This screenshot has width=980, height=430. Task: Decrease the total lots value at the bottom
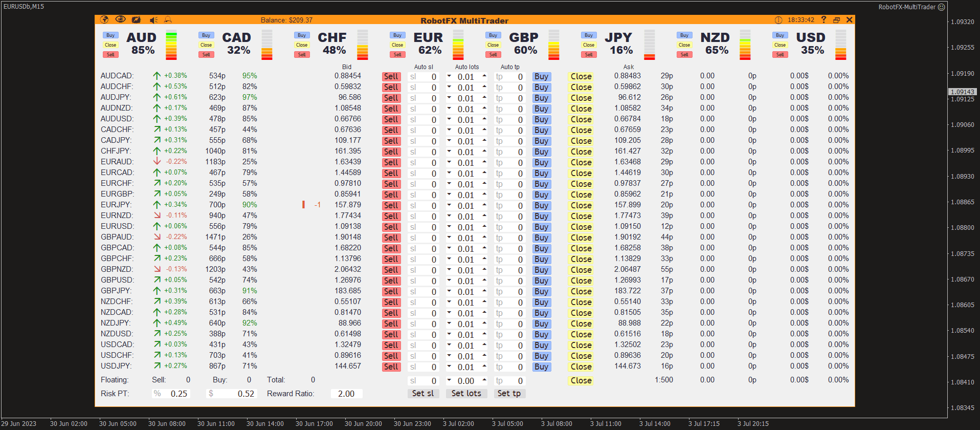[449, 380]
